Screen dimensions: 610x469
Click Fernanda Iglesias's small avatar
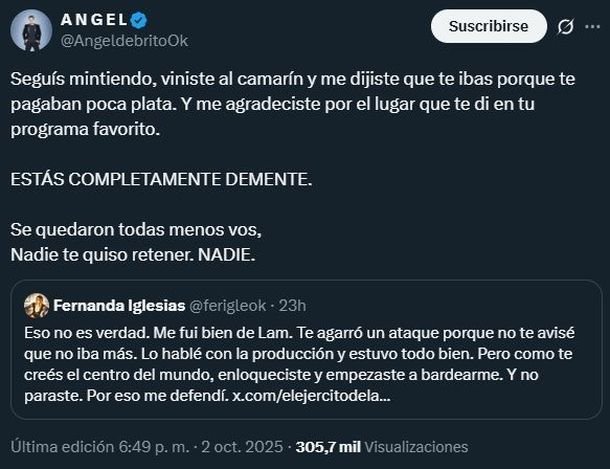point(37,305)
